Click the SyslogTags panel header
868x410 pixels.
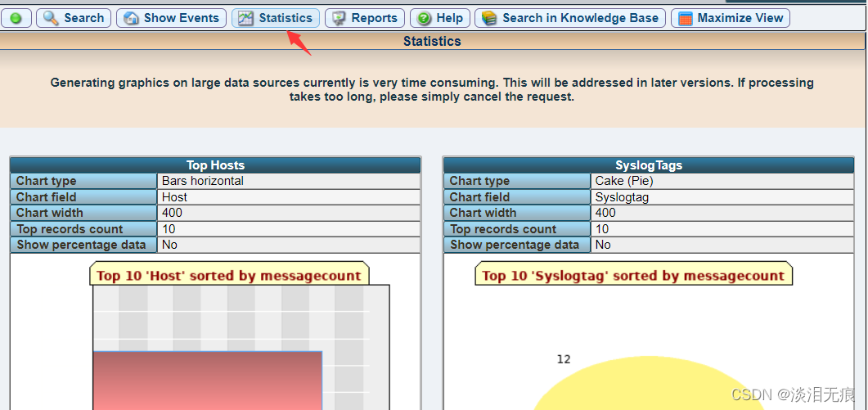[x=649, y=165]
